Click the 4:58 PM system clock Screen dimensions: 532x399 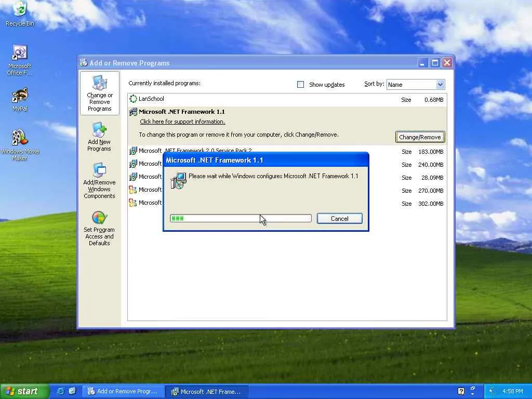tap(512, 391)
